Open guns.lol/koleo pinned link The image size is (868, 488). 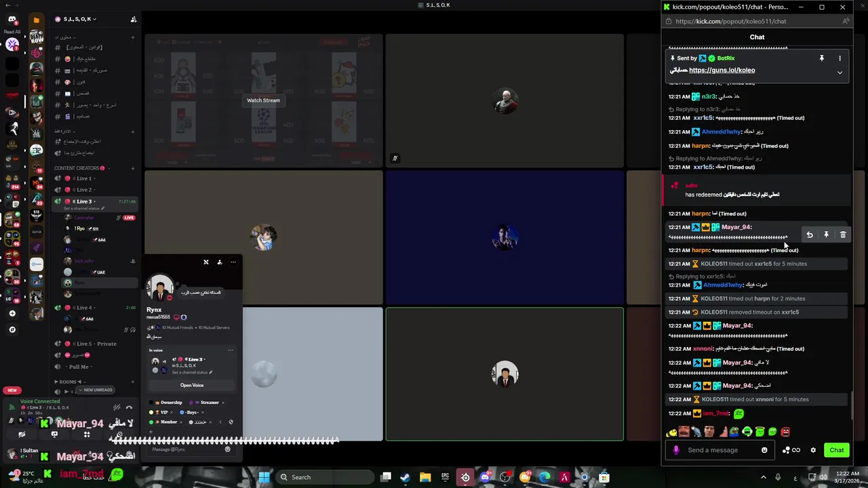point(722,70)
